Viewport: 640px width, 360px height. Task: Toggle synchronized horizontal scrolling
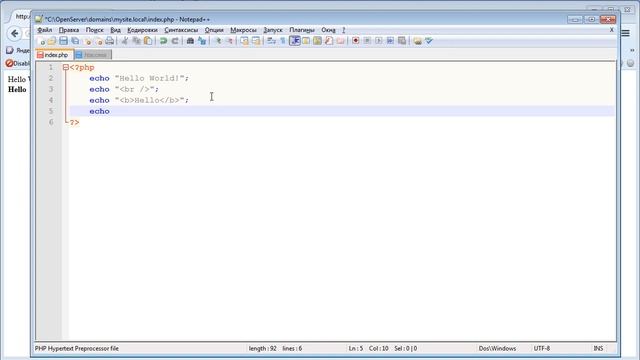click(x=256, y=41)
